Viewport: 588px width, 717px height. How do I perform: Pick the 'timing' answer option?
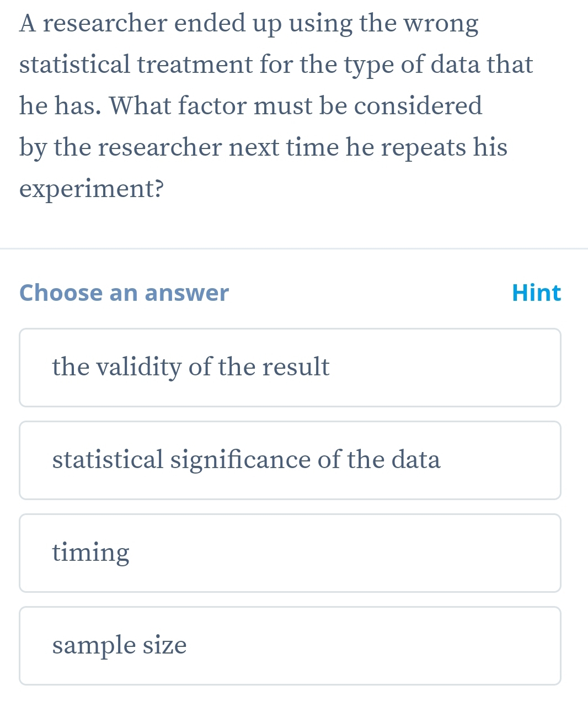tap(290, 553)
